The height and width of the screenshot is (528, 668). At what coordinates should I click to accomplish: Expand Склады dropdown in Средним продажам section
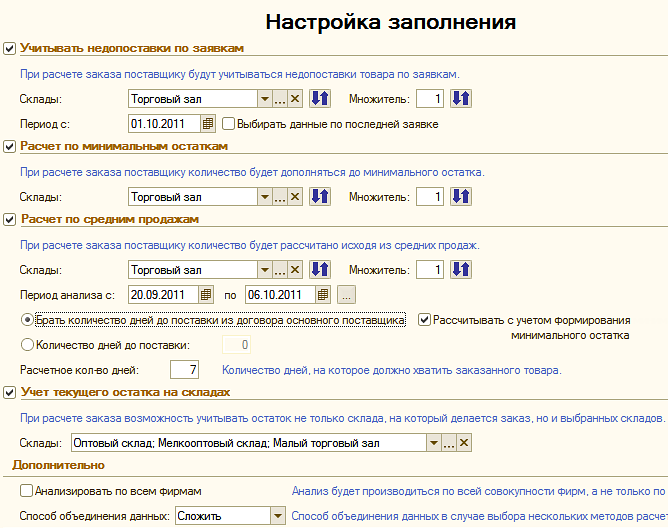pyautogui.click(x=265, y=270)
